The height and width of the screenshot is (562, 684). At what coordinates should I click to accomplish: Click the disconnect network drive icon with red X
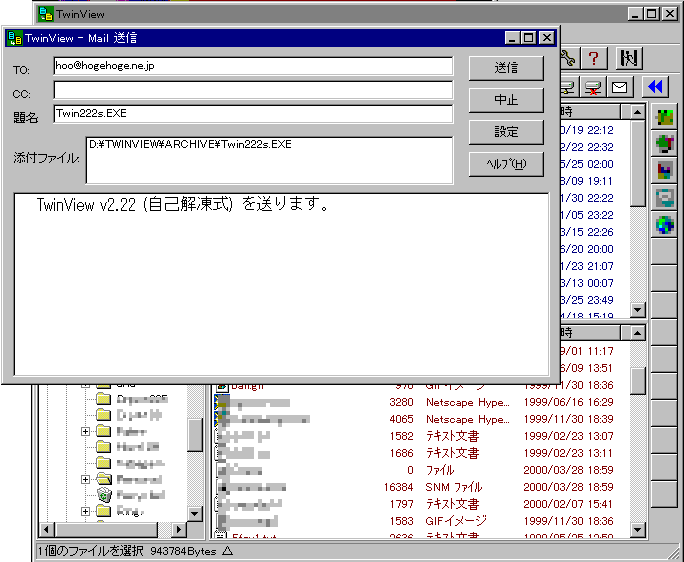tap(593, 87)
